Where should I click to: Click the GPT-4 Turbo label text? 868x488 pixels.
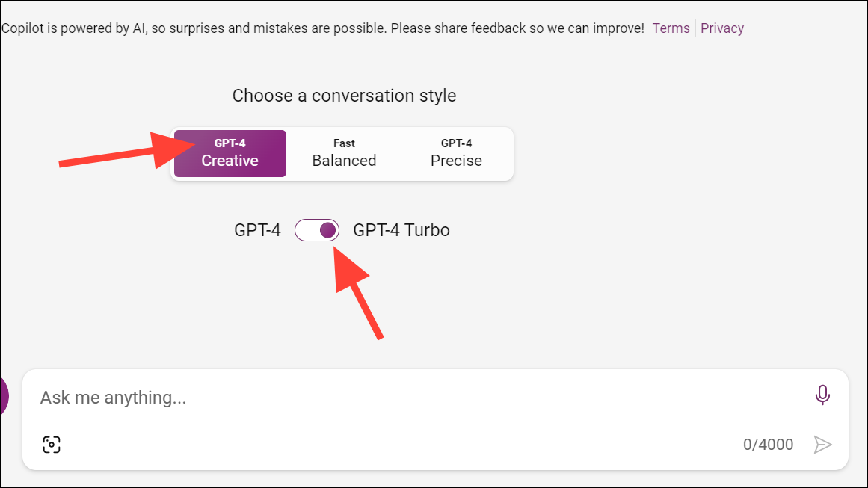[x=401, y=230]
